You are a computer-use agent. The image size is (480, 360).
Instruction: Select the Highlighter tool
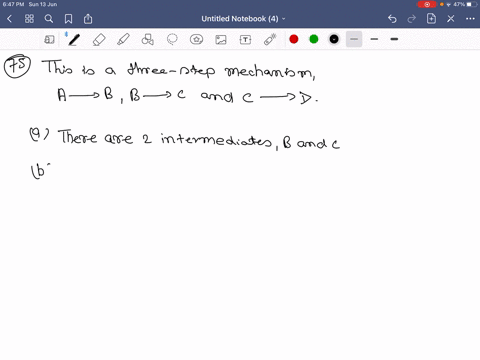pos(123,40)
